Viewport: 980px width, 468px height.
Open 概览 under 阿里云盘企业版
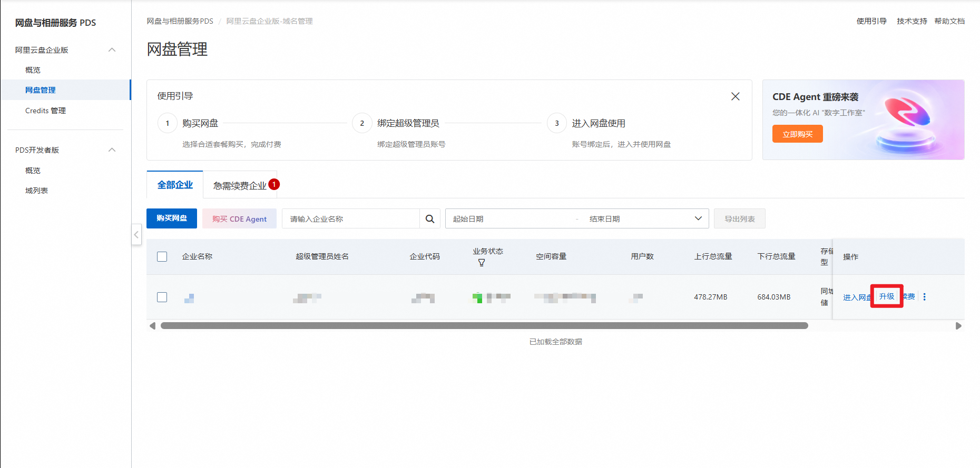click(x=33, y=70)
